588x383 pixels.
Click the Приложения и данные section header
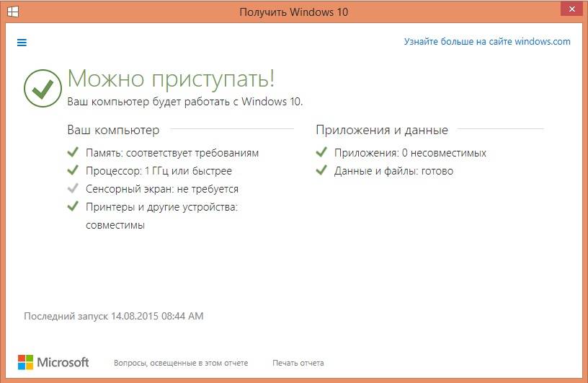382,130
